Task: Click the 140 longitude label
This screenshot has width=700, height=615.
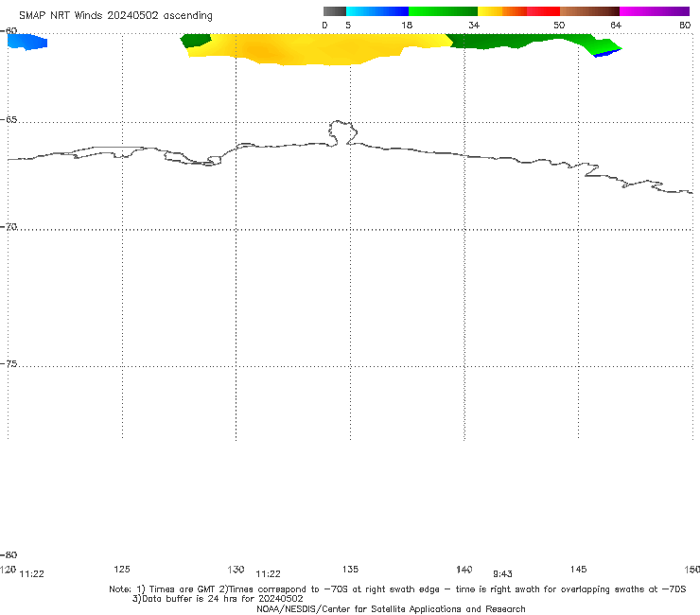Action: coord(464,569)
